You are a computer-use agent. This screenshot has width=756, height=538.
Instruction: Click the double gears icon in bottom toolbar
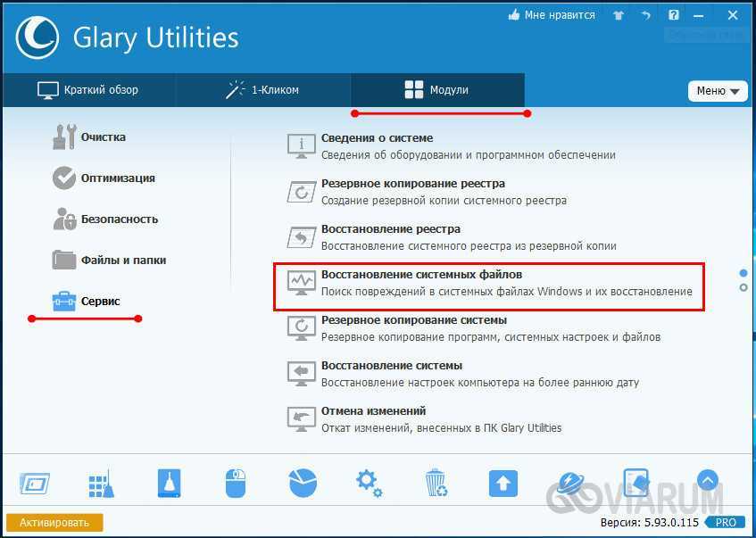point(369,484)
